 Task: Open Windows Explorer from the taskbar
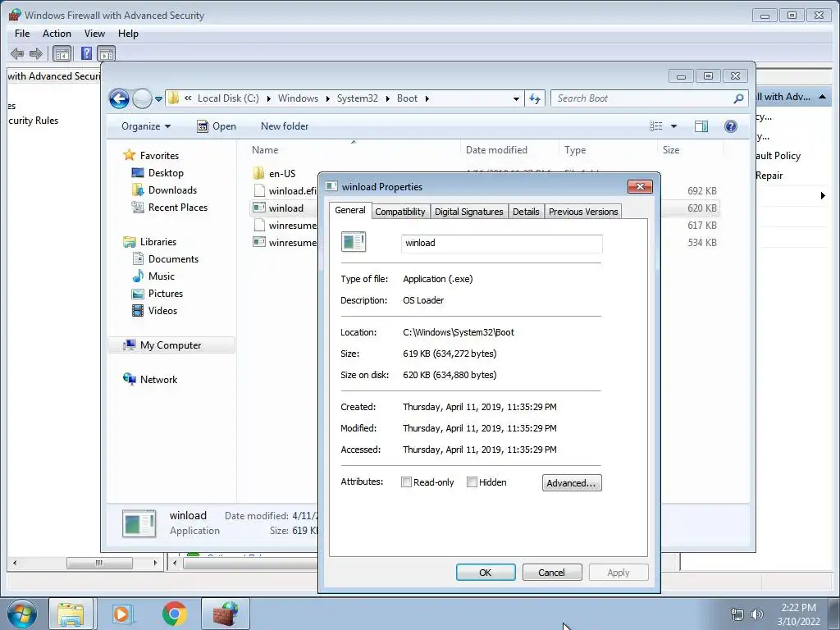click(x=71, y=614)
